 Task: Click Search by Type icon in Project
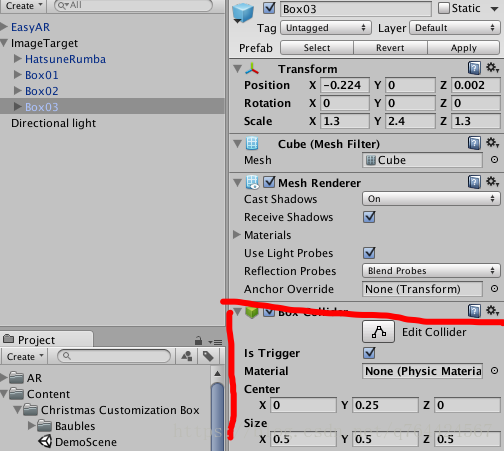(x=187, y=356)
